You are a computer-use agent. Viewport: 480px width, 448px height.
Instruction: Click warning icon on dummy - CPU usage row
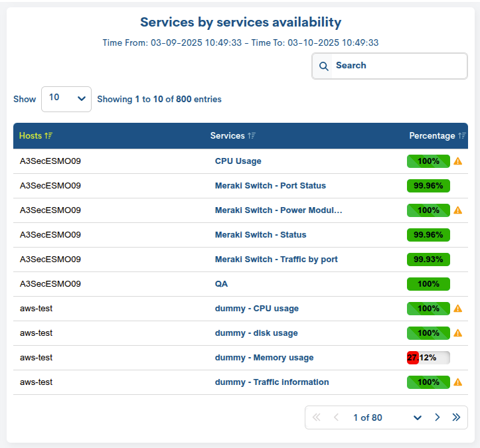point(457,309)
